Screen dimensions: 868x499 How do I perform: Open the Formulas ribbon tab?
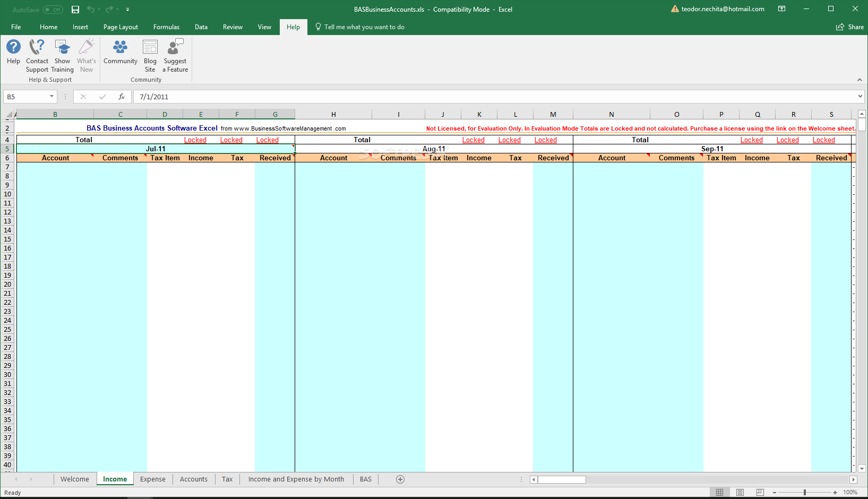pyautogui.click(x=166, y=27)
